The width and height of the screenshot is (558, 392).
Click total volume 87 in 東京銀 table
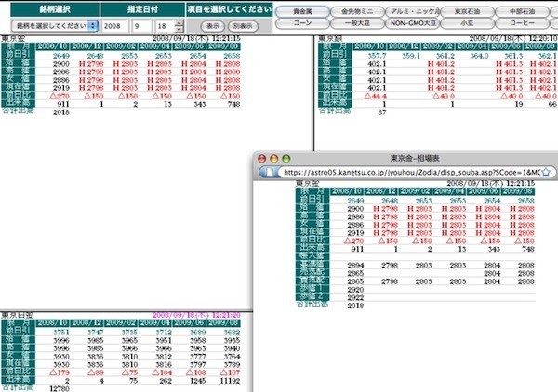(x=382, y=112)
